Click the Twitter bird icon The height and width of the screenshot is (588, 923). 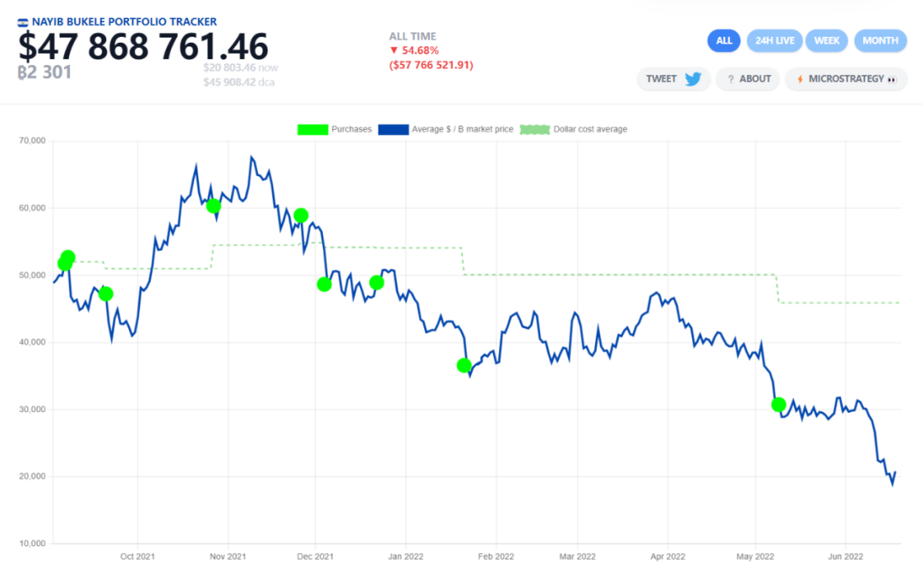tap(692, 79)
